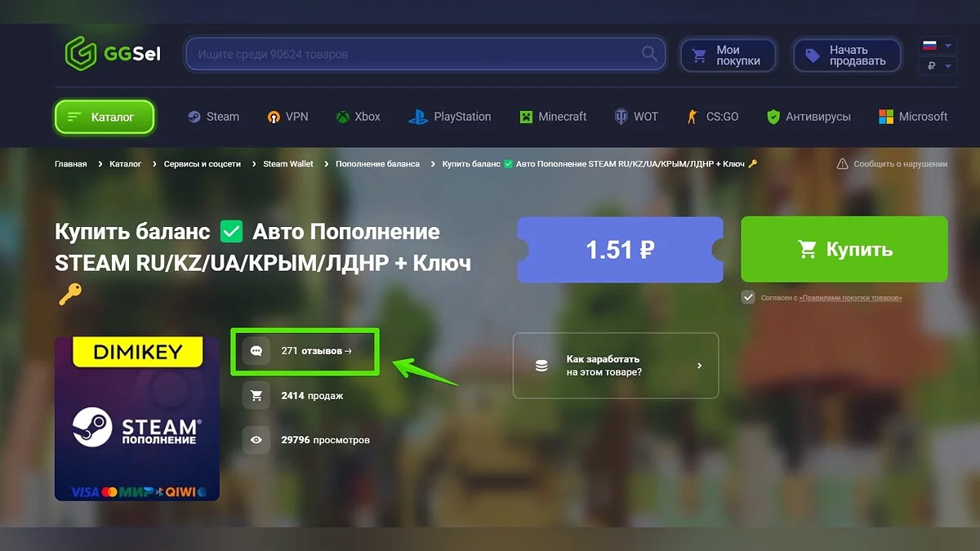The height and width of the screenshot is (551, 980).
Task: Select CS:GO category in navigation
Action: 712,117
